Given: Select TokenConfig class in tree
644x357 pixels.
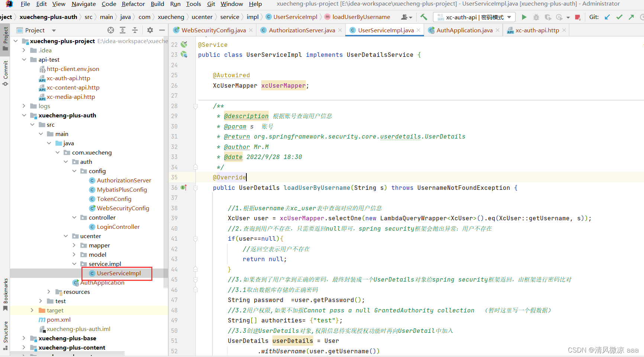Looking at the screenshot, I should pos(114,199).
